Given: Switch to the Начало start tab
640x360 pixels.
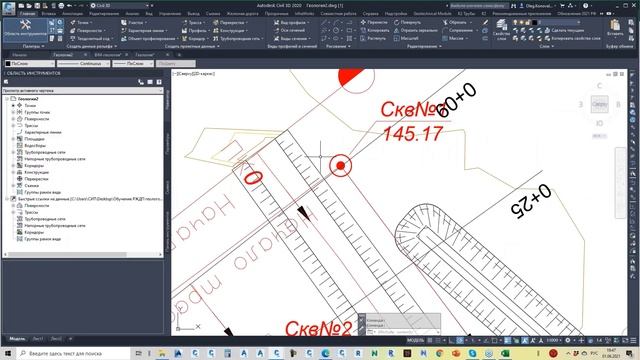Looking at the screenshot, I should [19, 55].
